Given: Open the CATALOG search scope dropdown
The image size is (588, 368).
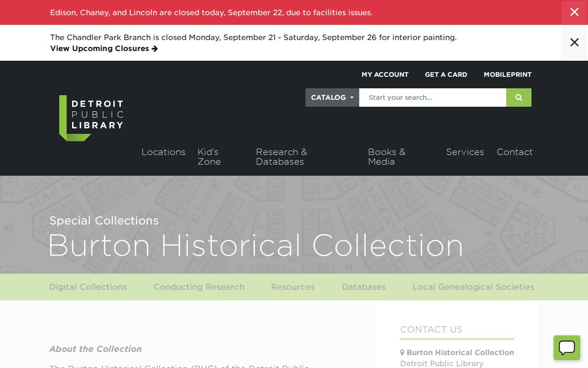Looking at the screenshot, I should pos(332,98).
